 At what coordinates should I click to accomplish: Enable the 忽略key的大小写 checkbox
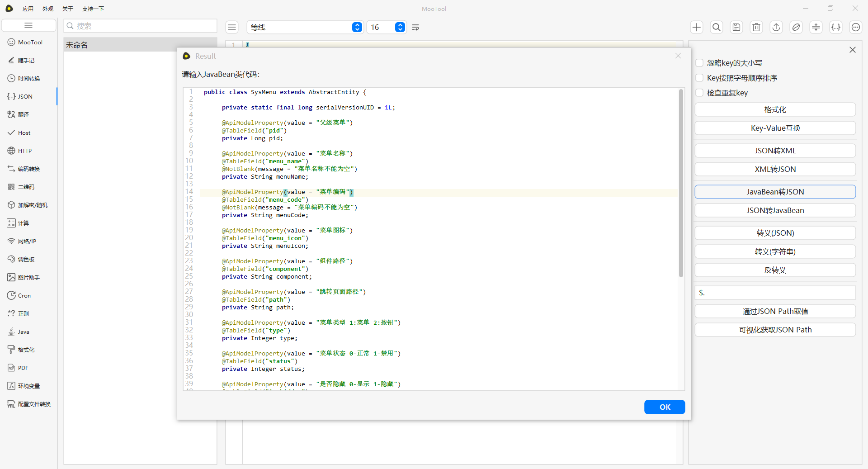pos(699,63)
